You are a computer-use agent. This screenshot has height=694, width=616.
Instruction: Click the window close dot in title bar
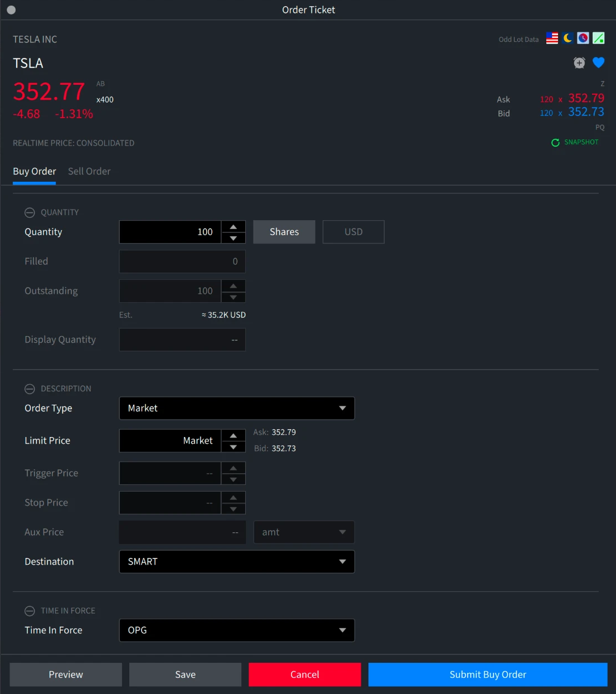(11, 10)
